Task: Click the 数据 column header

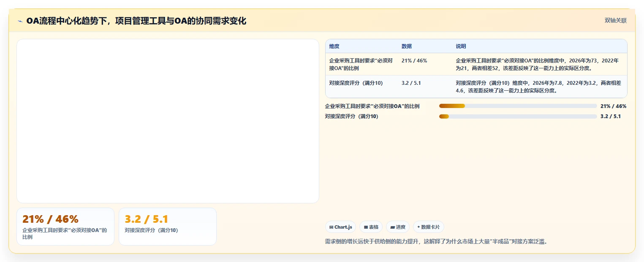Action: pyautogui.click(x=407, y=46)
